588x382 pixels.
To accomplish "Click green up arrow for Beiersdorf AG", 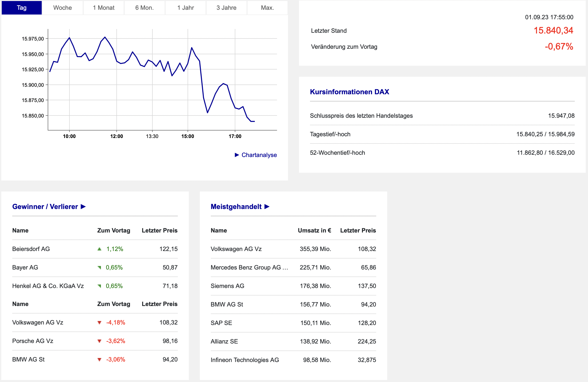I will coord(99,249).
